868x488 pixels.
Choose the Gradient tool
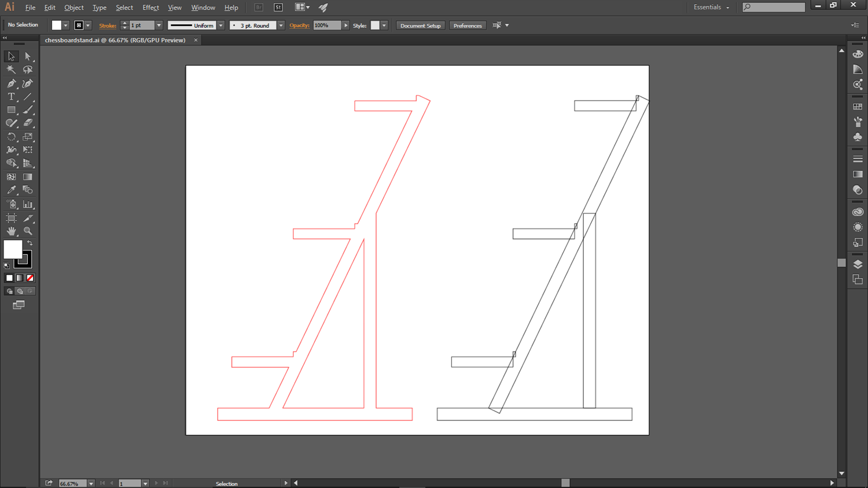pyautogui.click(x=27, y=177)
